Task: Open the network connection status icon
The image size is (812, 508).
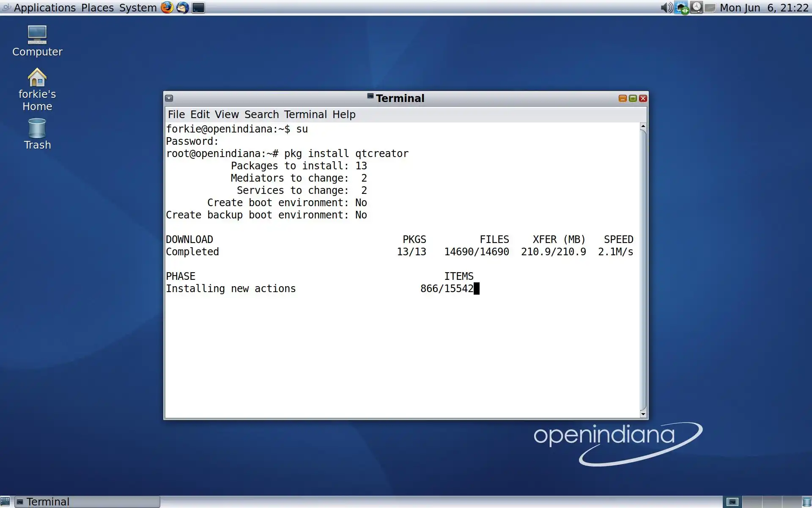Action: coord(681,8)
